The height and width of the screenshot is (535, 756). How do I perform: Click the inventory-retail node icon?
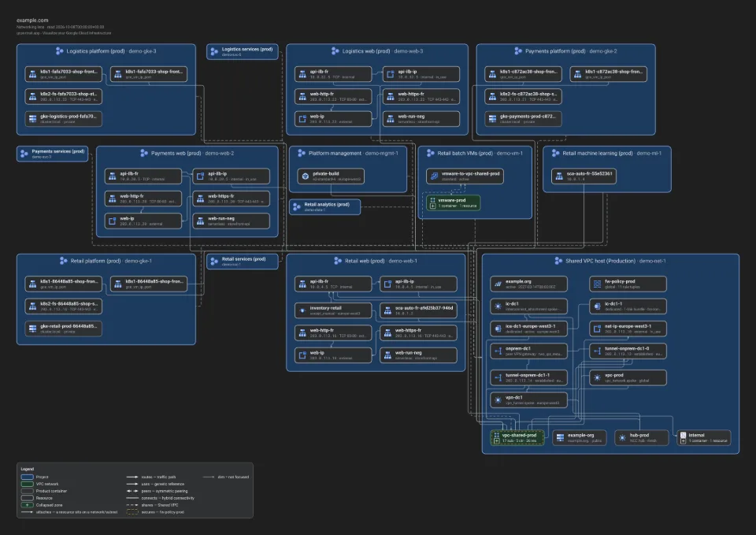tap(302, 310)
